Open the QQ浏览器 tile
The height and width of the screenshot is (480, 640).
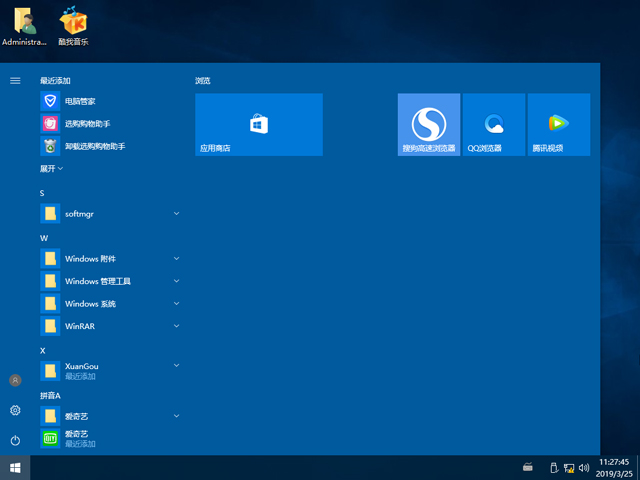[494, 125]
